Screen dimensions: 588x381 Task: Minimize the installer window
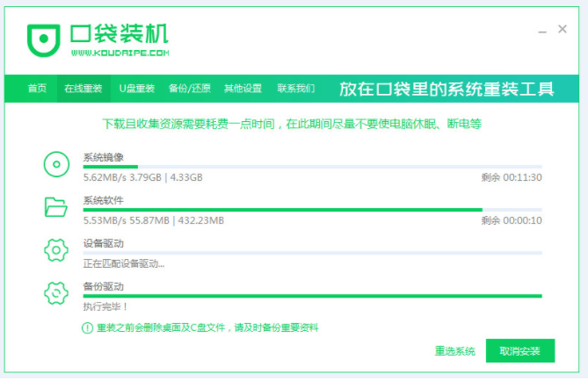click(542, 31)
